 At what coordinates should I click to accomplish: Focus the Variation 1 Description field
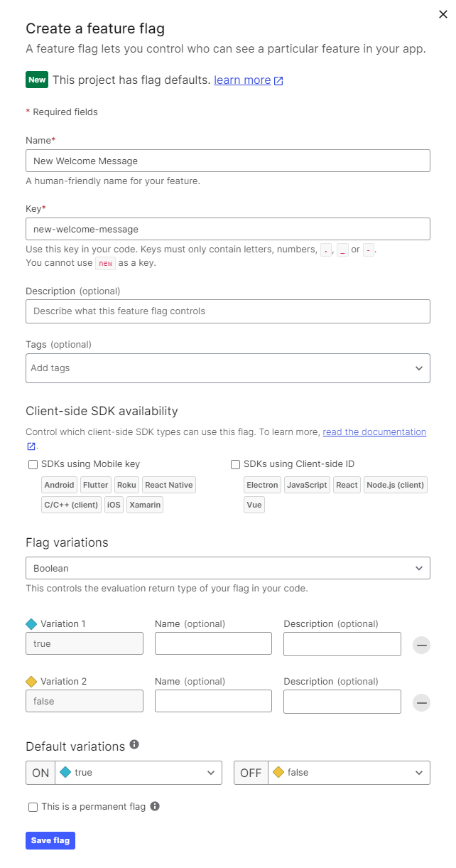pyautogui.click(x=342, y=644)
